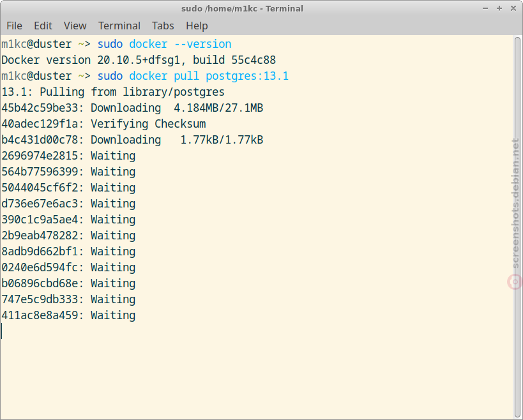Viewport: 523px width, 420px height.
Task: Maximize the Terminal window
Action: 499,8
